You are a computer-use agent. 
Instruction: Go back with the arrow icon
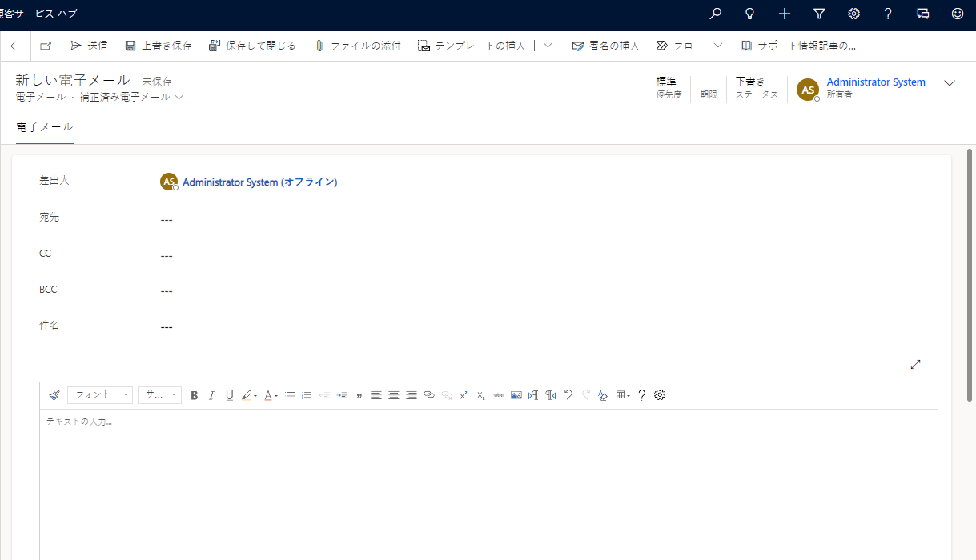pos(16,46)
